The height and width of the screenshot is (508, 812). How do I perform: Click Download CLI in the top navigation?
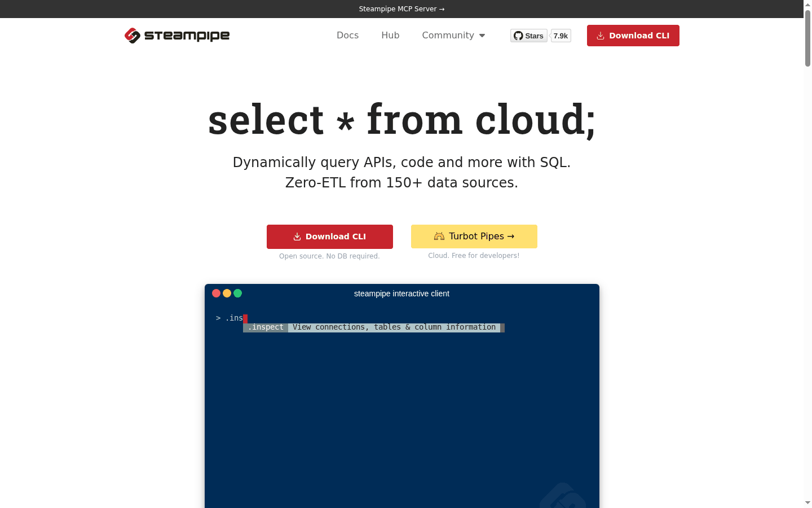click(x=633, y=36)
